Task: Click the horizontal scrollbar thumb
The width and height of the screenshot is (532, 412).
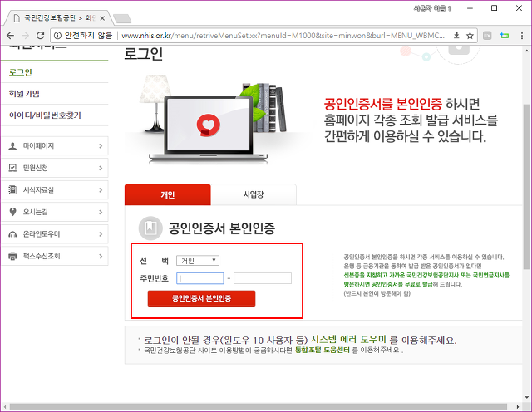Action: click(259, 406)
